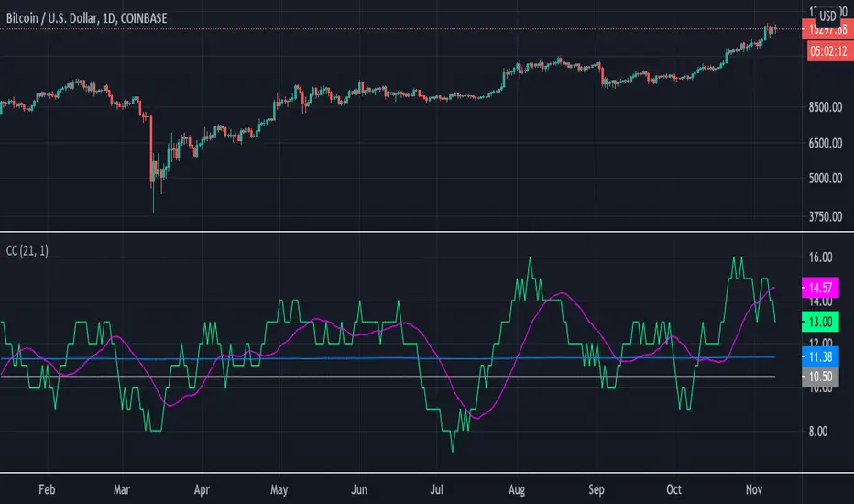Click the red current price label
This screenshot has height=504, width=854.
tap(827, 30)
